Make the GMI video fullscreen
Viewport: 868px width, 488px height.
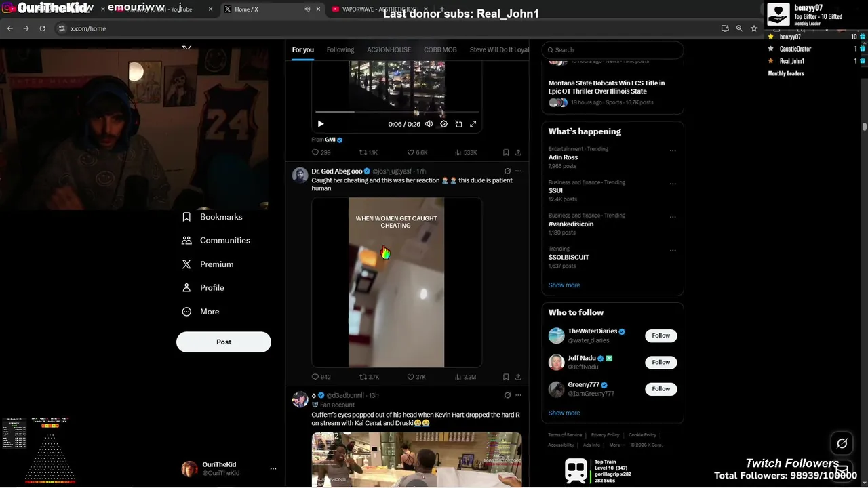click(x=473, y=124)
